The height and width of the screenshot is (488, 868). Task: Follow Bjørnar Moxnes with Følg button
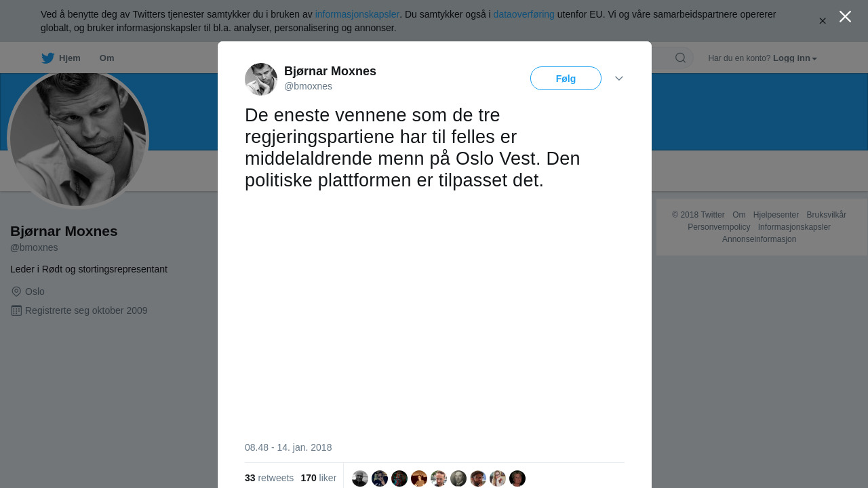coord(566,79)
